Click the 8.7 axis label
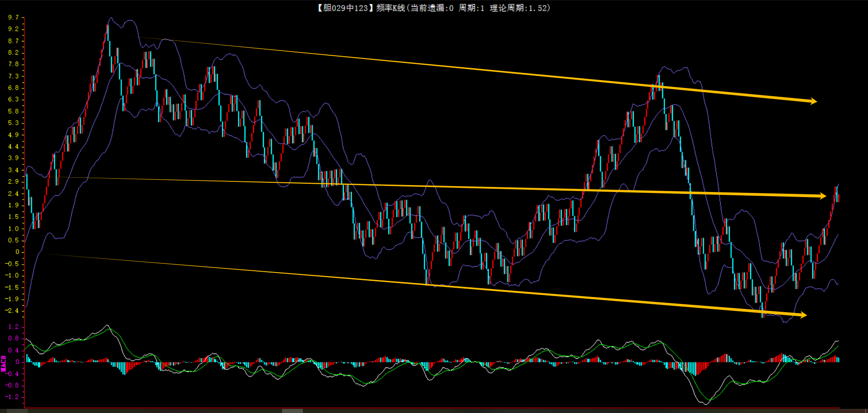Viewport: 868px width, 413px height. [x=13, y=41]
